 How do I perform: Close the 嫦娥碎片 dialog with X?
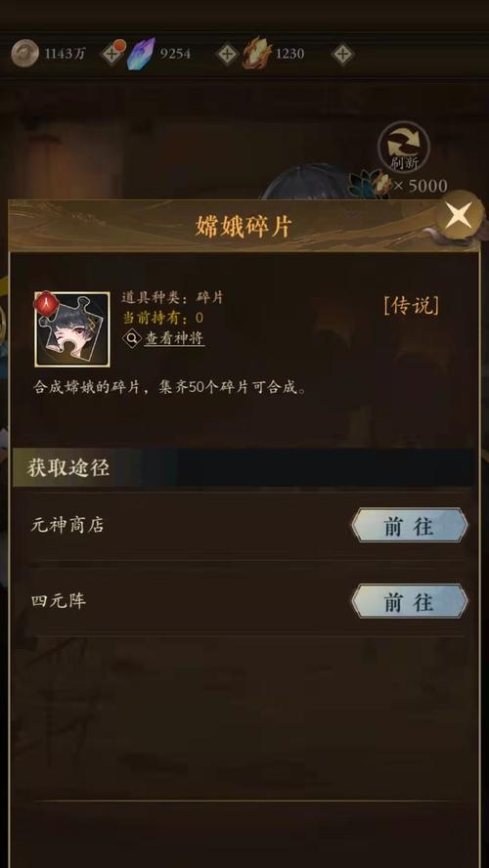click(x=459, y=215)
